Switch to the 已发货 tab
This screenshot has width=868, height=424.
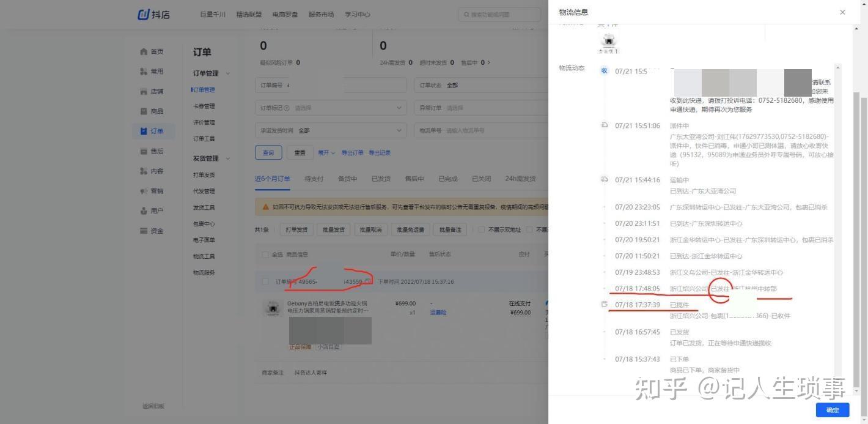(381, 179)
